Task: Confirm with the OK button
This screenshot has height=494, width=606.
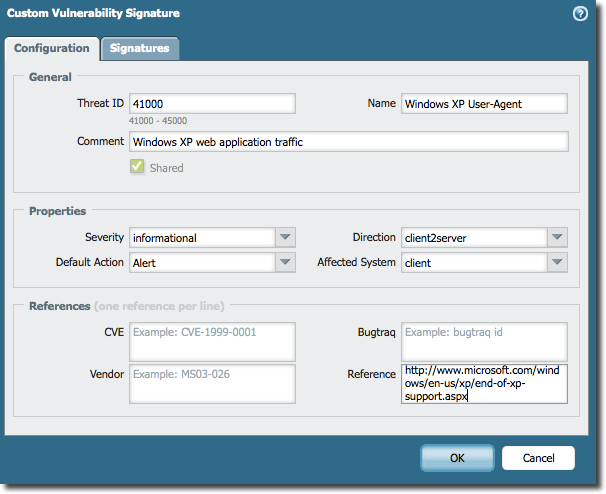Action: [457, 458]
